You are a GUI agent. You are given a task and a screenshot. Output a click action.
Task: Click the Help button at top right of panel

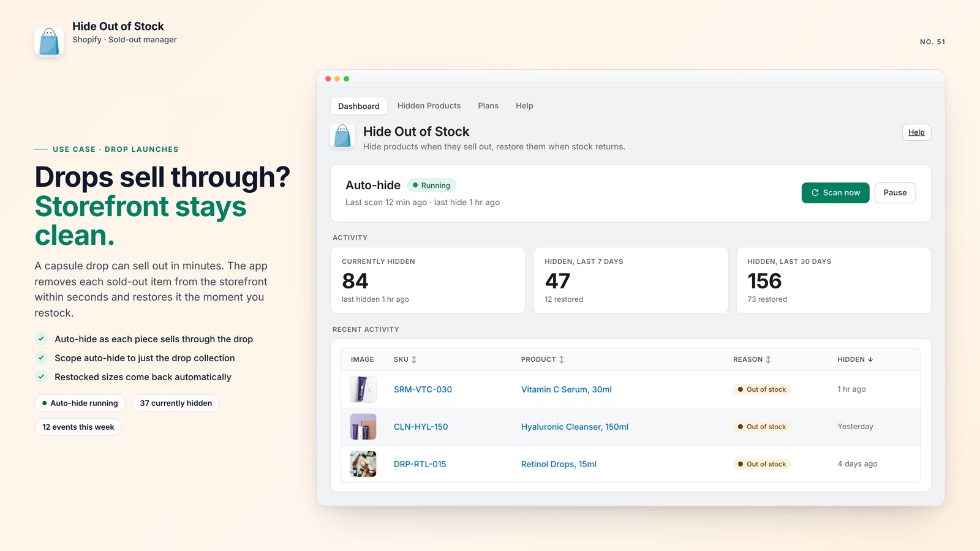click(916, 132)
